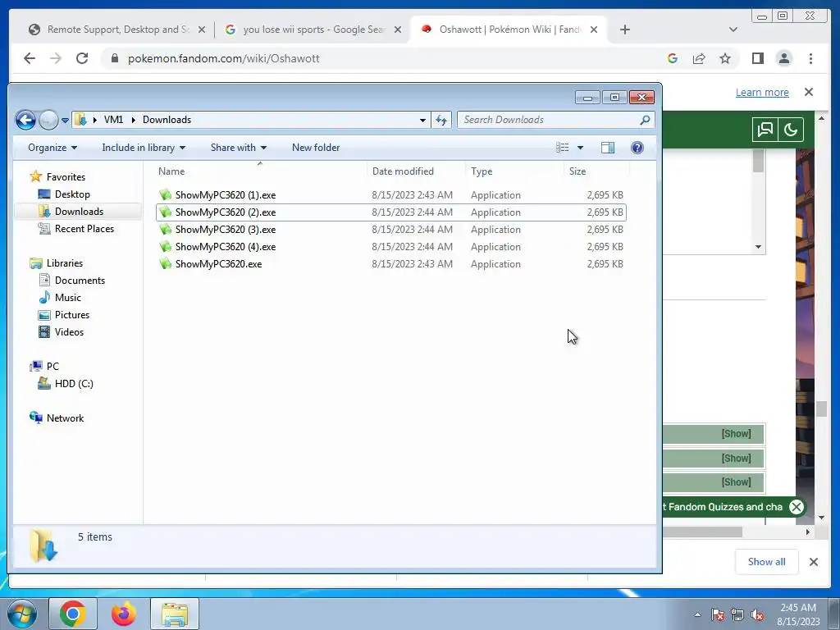Open Explorer help button
This screenshot has height=630, width=840.
coord(637,148)
